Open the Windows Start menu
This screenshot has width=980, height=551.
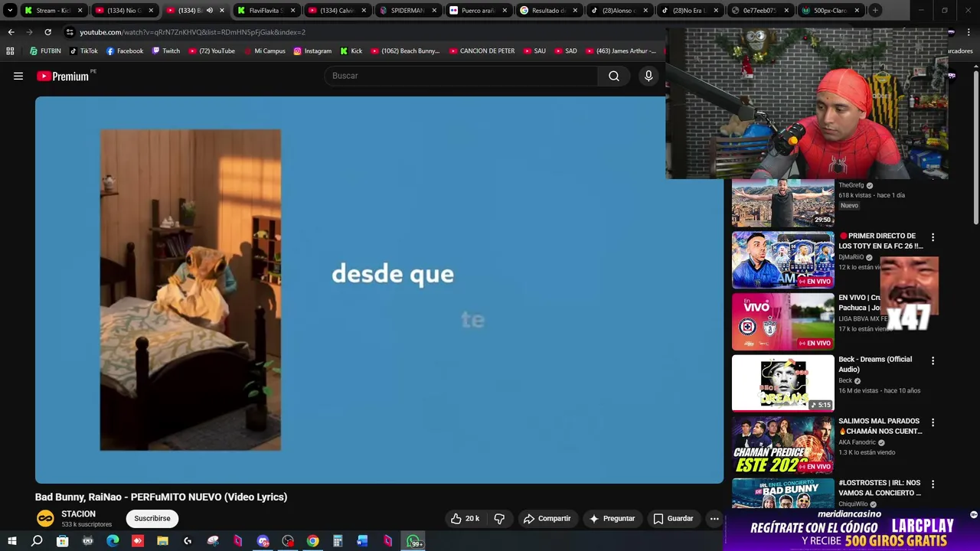12,541
